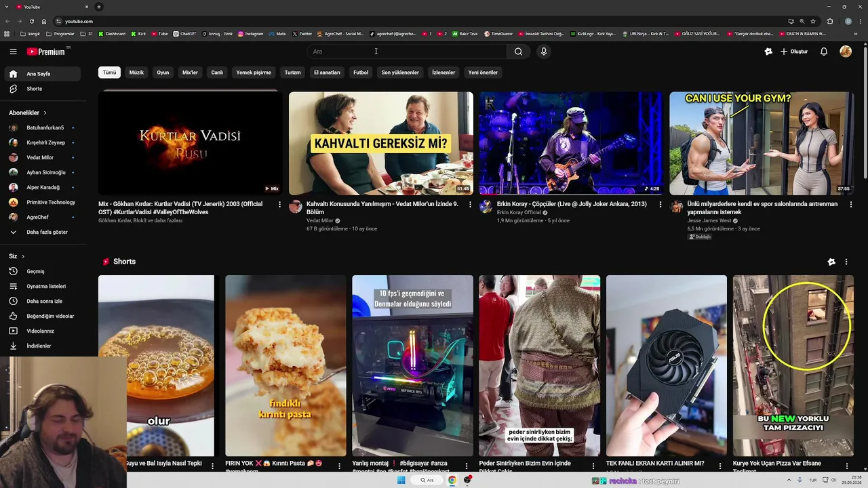Open options for Erkin Koray video

click(x=660, y=204)
